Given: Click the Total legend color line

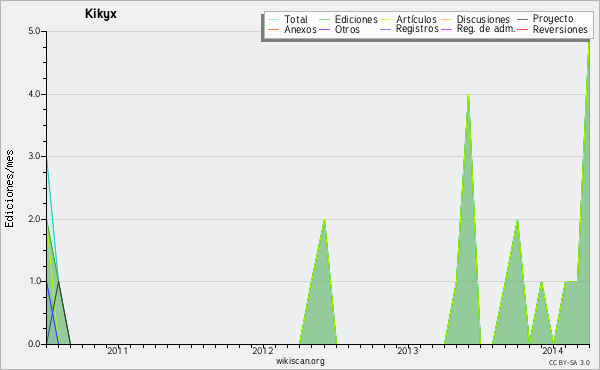Looking at the screenshot, I should click(274, 20).
